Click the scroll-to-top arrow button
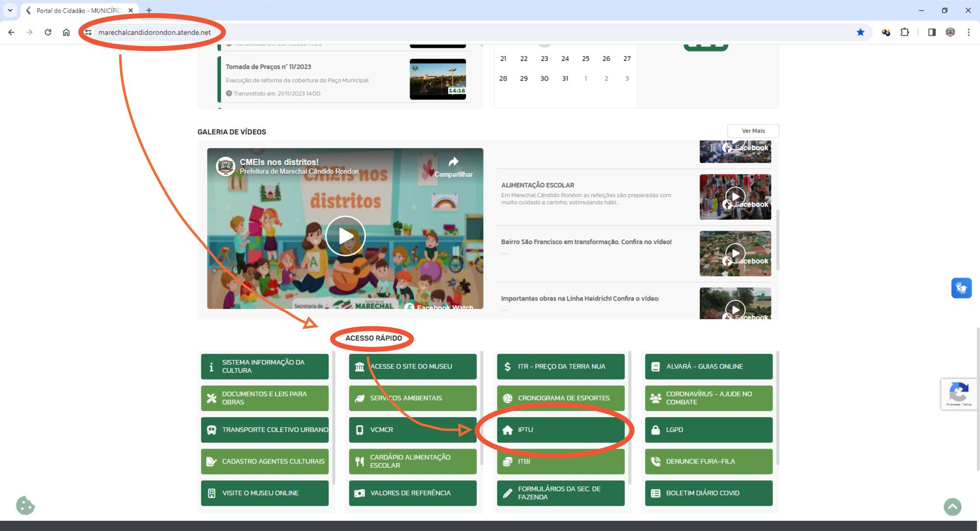The width and height of the screenshot is (980, 531). [x=952, y=507]
